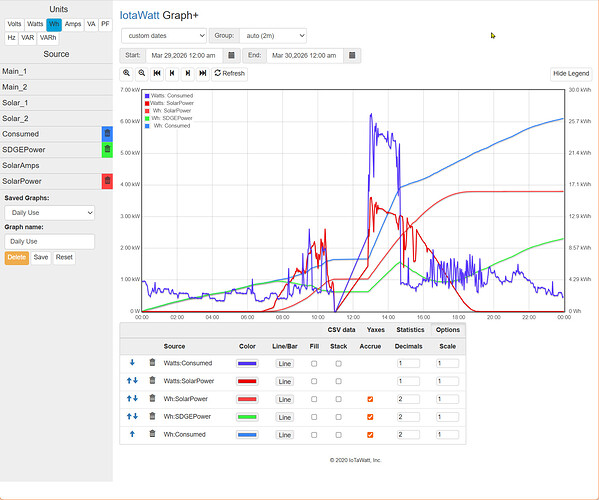This screenshot has width=599, height=500.
Task: Switch to the Yaxes tab
Action: coord(376,330)
